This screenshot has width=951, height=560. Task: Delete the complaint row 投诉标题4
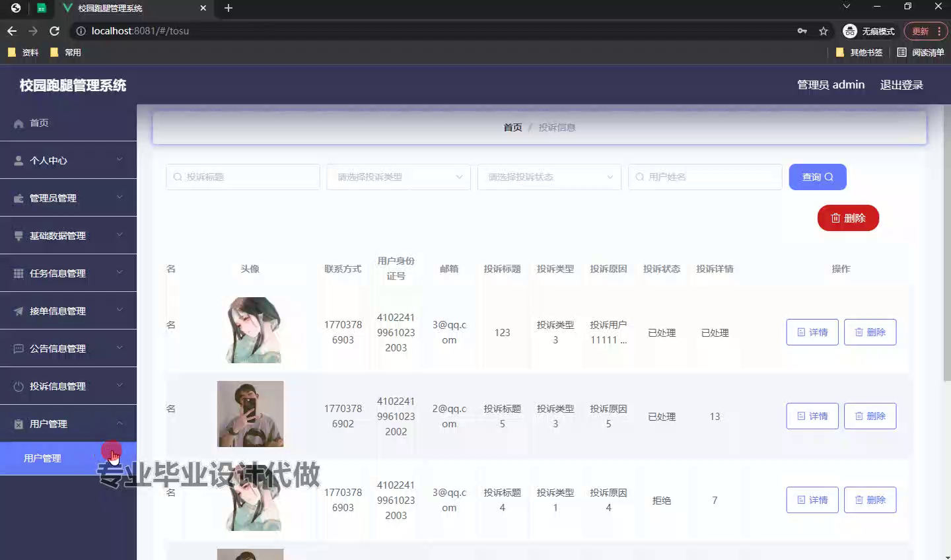pyautogui.click(x=870, y=500)
